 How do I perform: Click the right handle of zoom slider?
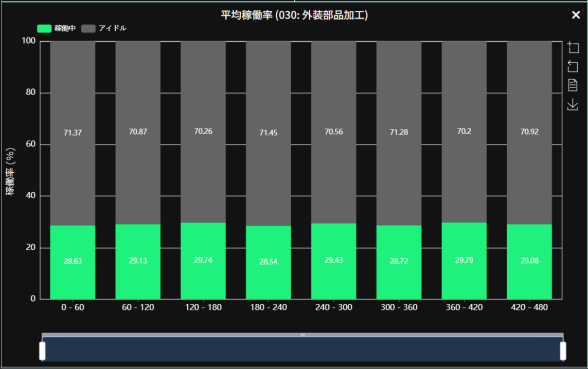[563, 351]
